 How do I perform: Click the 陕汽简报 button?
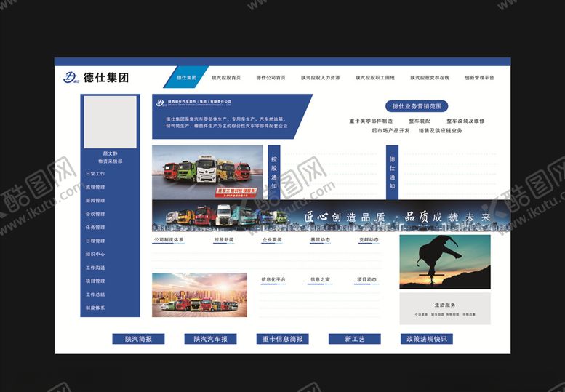[138, 339]
